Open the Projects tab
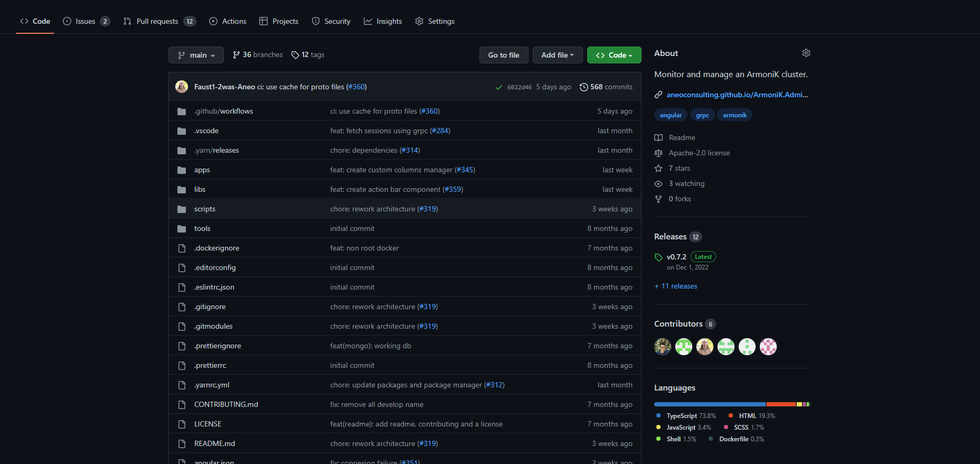This screenshot has height=464, width=980. (x=279, y=21)
